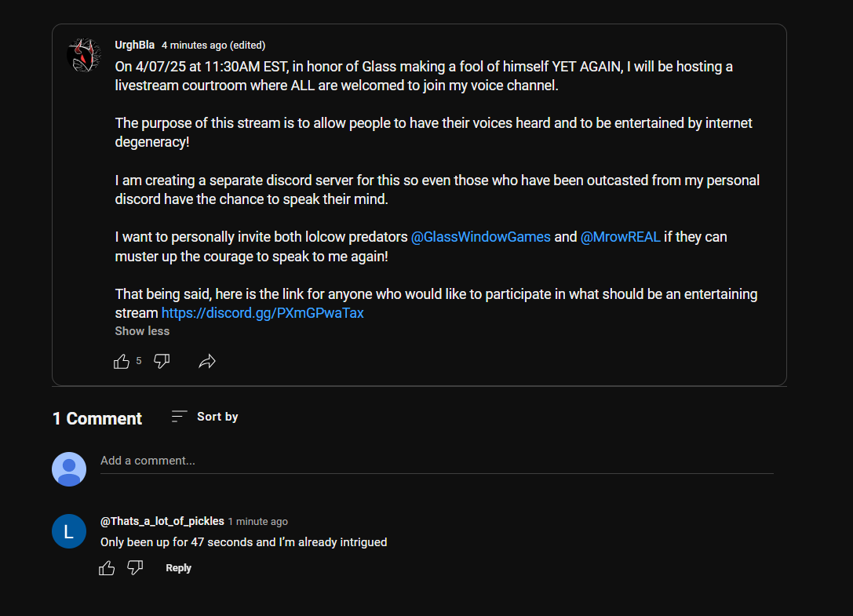Click the Sort by lines icon
Viewport: 853px width, 616px height.
point(179,417)
